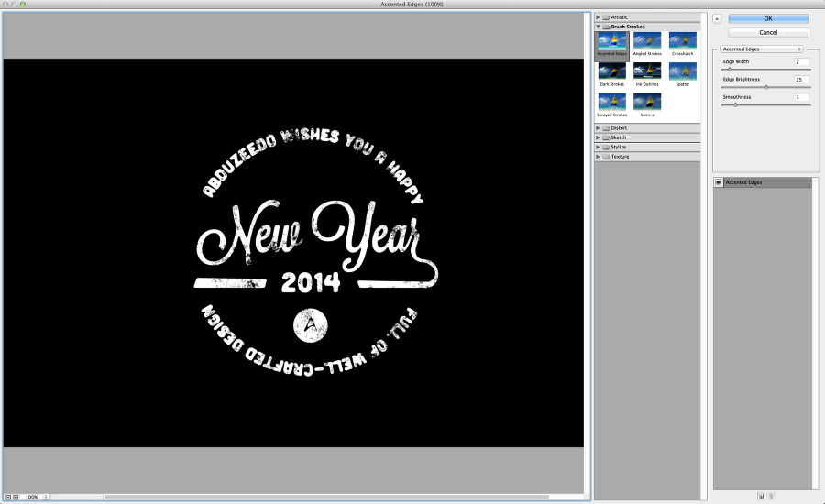Expand the Distort filter folder
Image resolution: width=825 pixels, height=504 pixels.
[598, 128]
